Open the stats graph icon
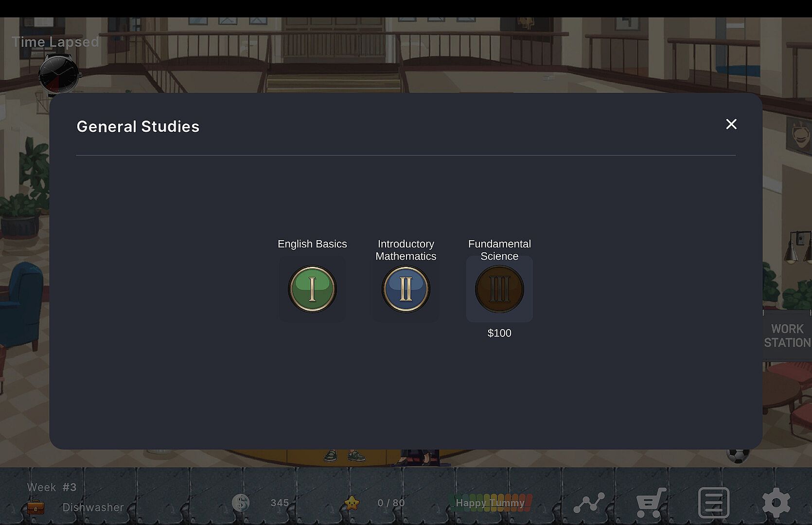 [589, 503]
